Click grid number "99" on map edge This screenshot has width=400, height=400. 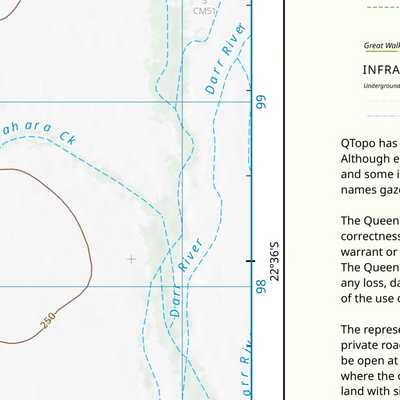click(261, 102)
